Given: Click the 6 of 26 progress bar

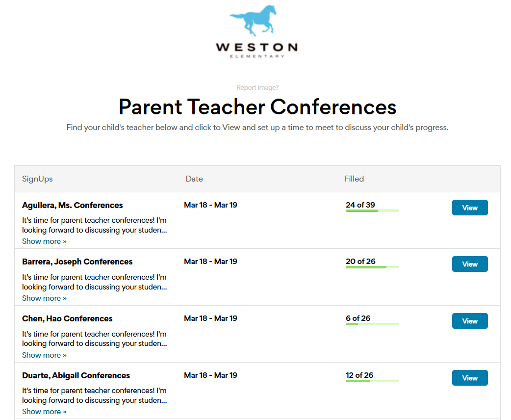Looking at the screenshot, I should pyautogui.click(x=372, y=324).
